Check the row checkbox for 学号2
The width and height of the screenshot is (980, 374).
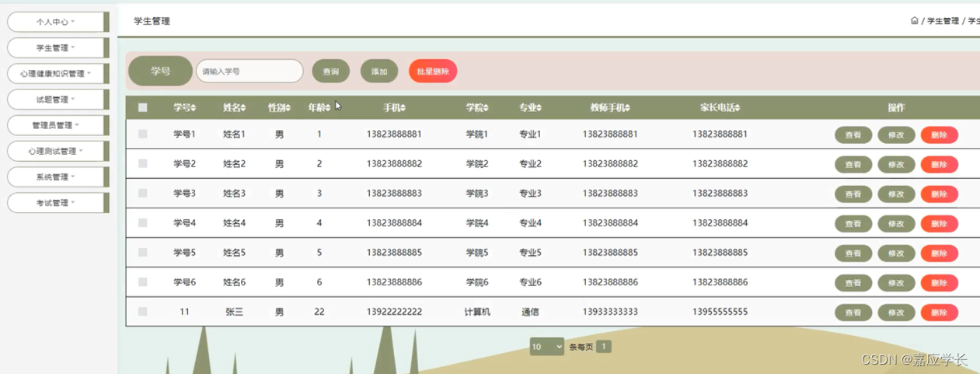[142, 163]
